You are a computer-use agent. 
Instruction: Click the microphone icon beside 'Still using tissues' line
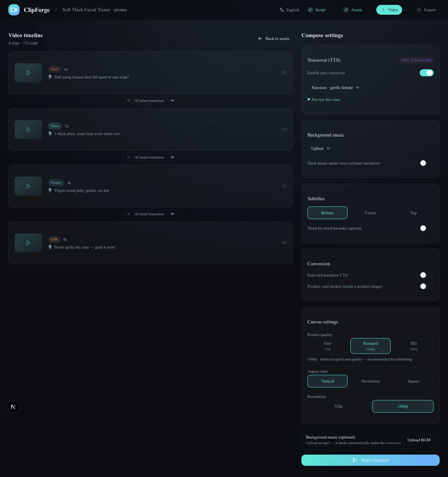(50, 77)
